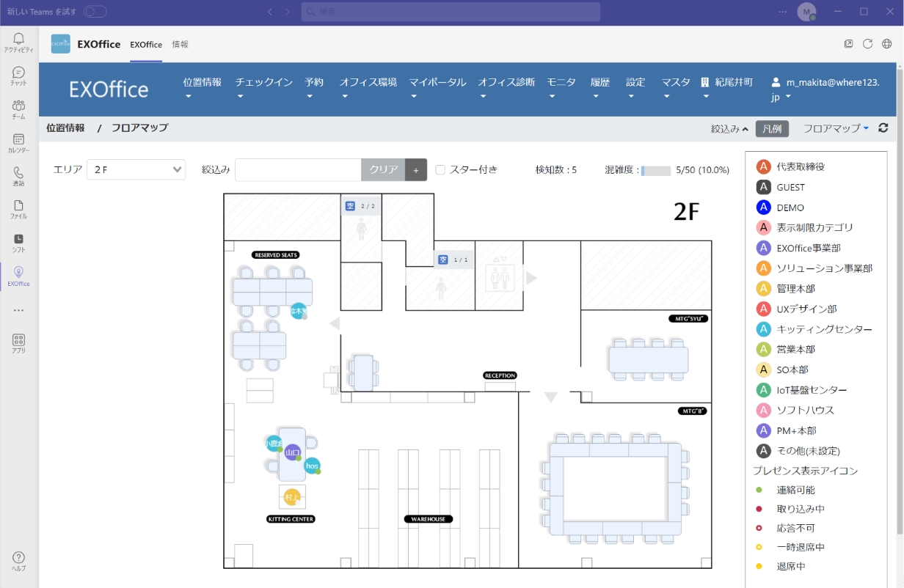Open the Calendar icon in Teams sidebar
The image size is (904, 588).
[x=18, y=142]
